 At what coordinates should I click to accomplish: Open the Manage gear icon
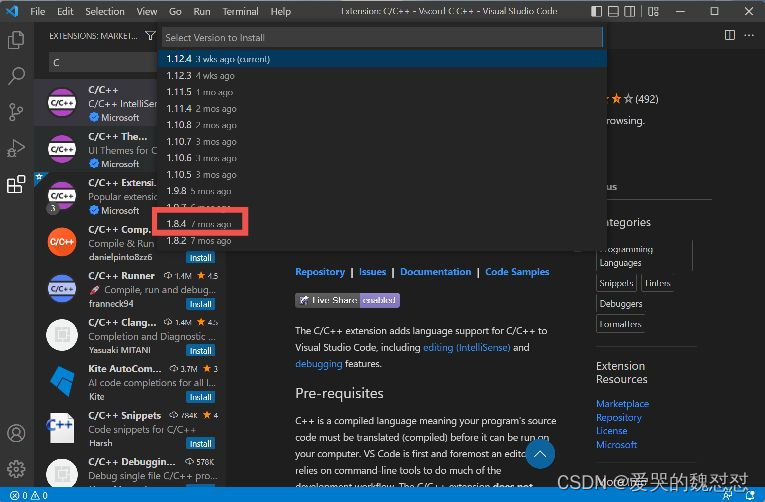coord(16,469)
